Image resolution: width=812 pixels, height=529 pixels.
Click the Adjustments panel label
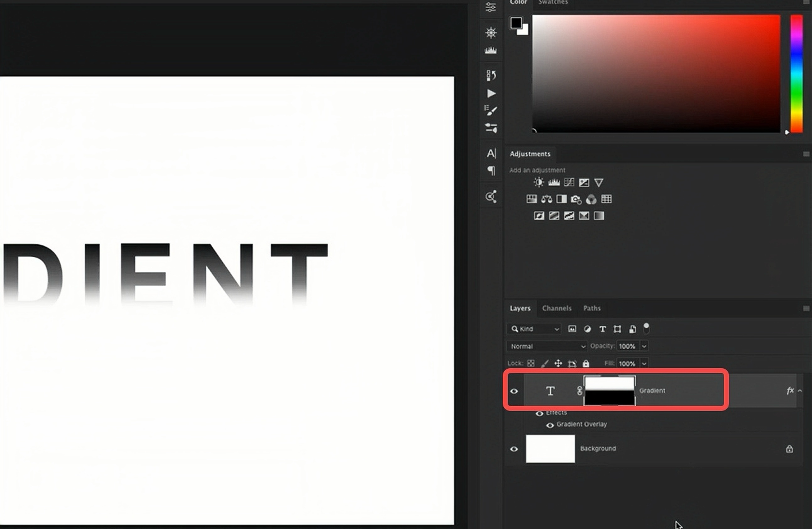click(x=530, y=154)
